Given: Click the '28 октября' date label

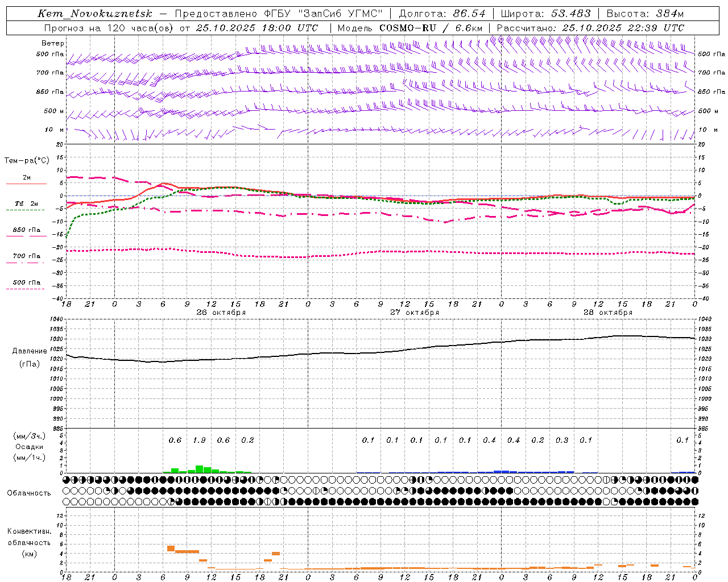Looking at the screenshot, I should 608,313.
